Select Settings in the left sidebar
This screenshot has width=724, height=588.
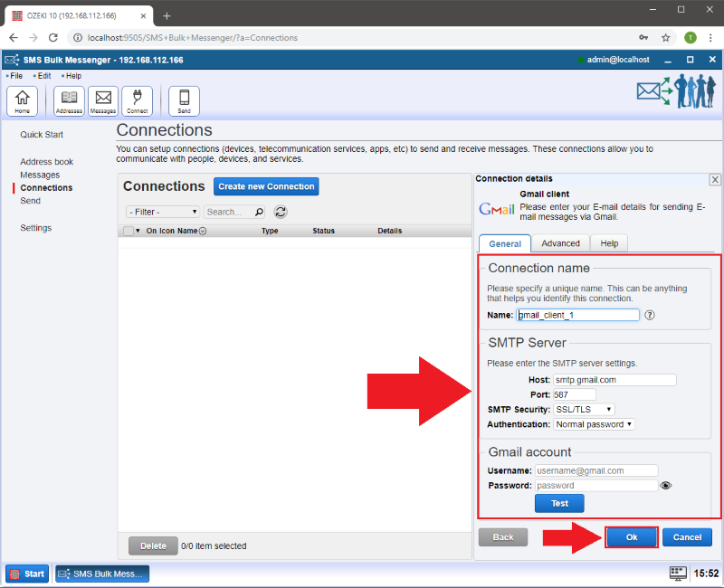coord(36,228)
